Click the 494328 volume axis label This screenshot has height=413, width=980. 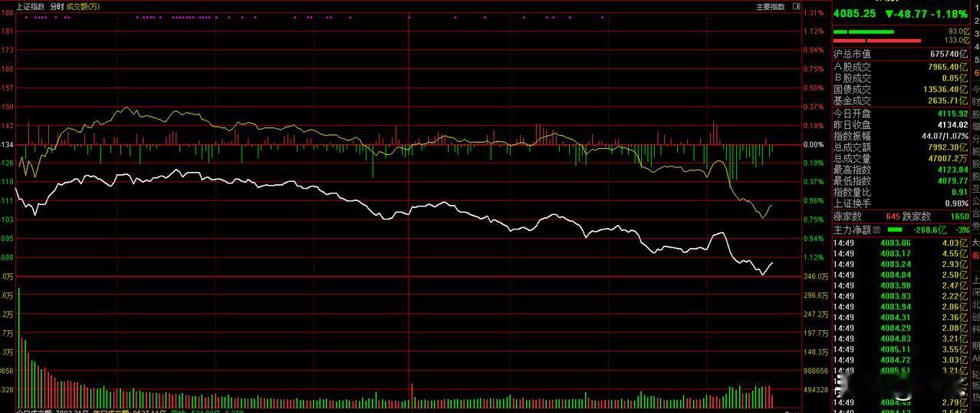[x=815, y=390]
